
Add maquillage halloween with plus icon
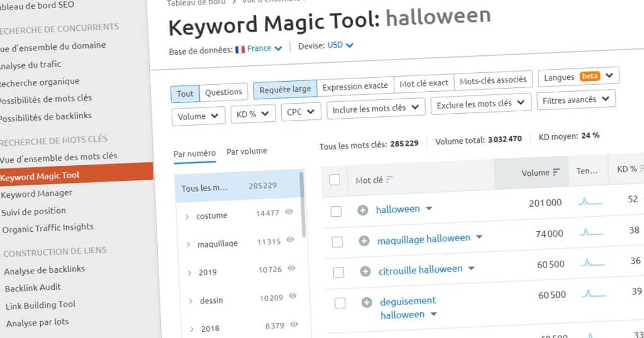point(364,241)
